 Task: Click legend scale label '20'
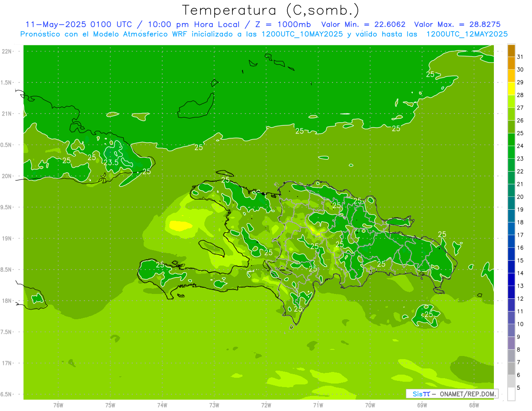(520, 197)
